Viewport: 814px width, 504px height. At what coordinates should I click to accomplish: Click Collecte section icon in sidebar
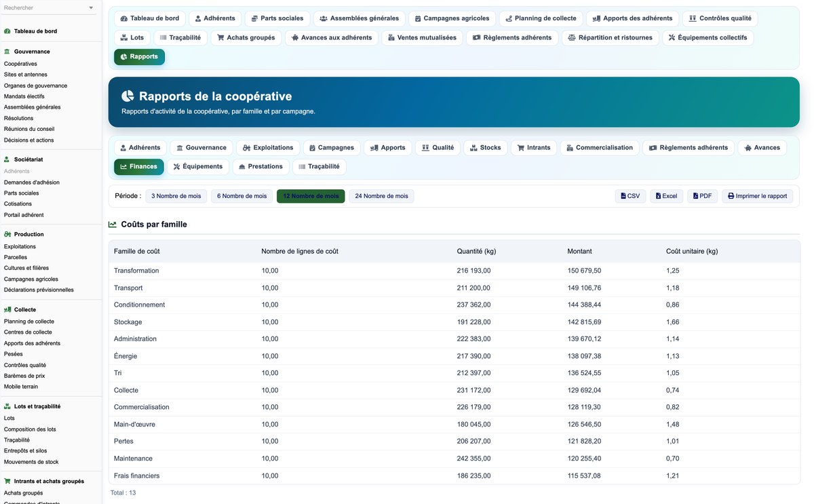[7, 309]
